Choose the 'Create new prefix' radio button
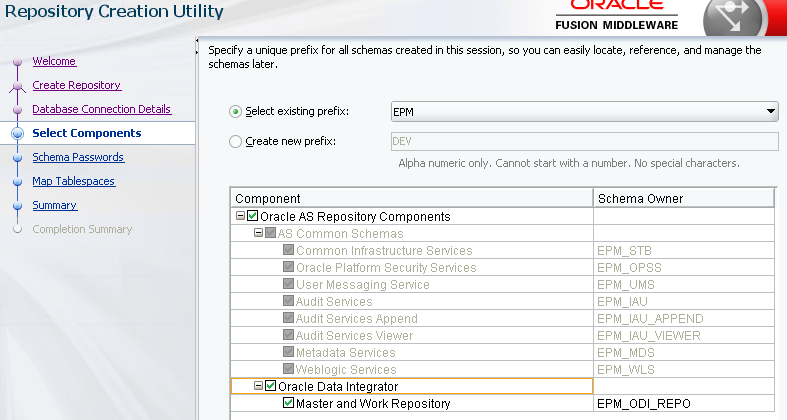Viewport: 787px width, 420px height. (235, 142)
